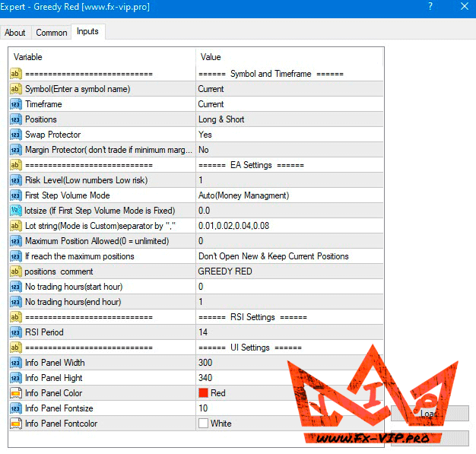Image resolution: width=476 pixels, height=454 pixels.
Task: Open the Timeframe Current value dropdown
Action: click(x=289, y=104)
